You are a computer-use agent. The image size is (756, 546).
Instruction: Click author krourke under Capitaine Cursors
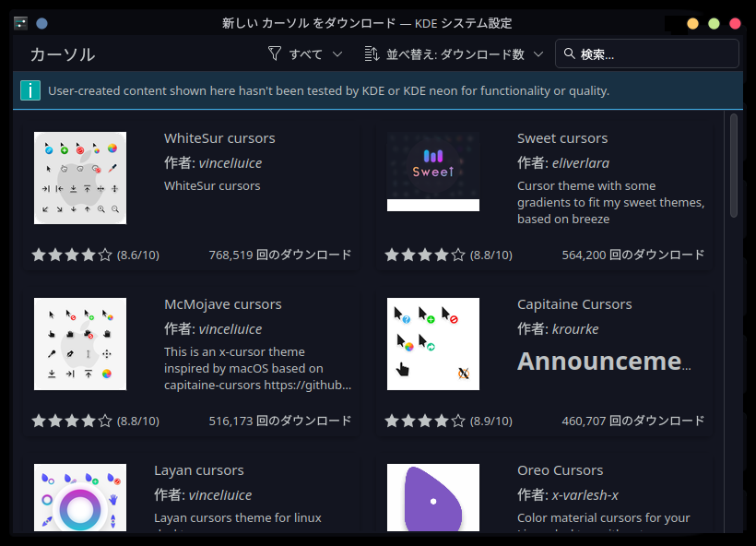pyautogui.click(x=575, y=329)
